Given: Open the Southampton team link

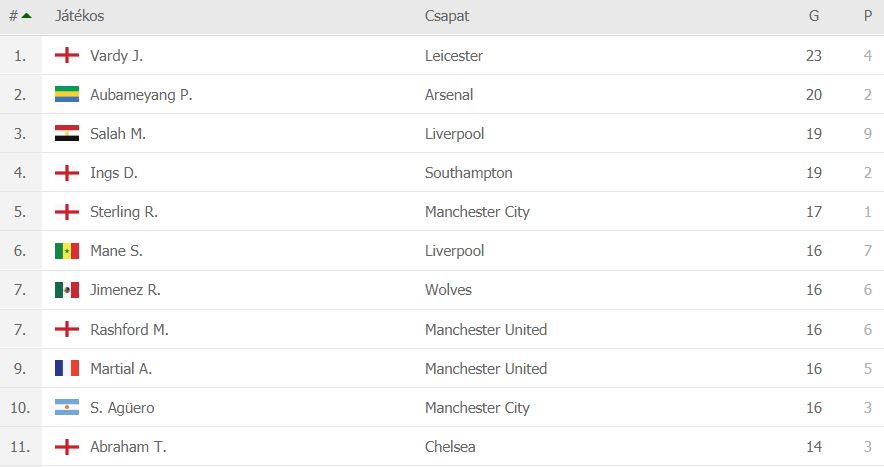Looking at the screenshot, I should point(468,173).
